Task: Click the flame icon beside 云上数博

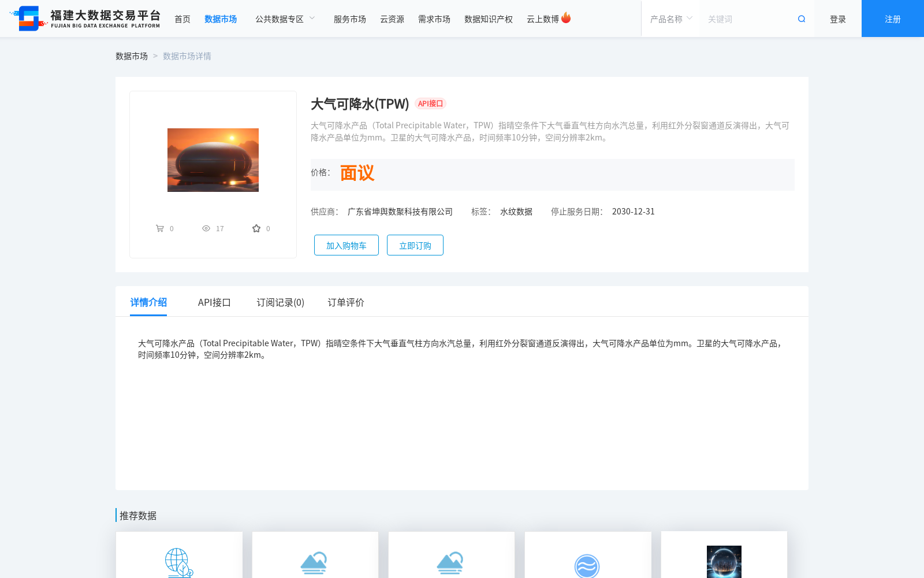Action: [566, 18]
